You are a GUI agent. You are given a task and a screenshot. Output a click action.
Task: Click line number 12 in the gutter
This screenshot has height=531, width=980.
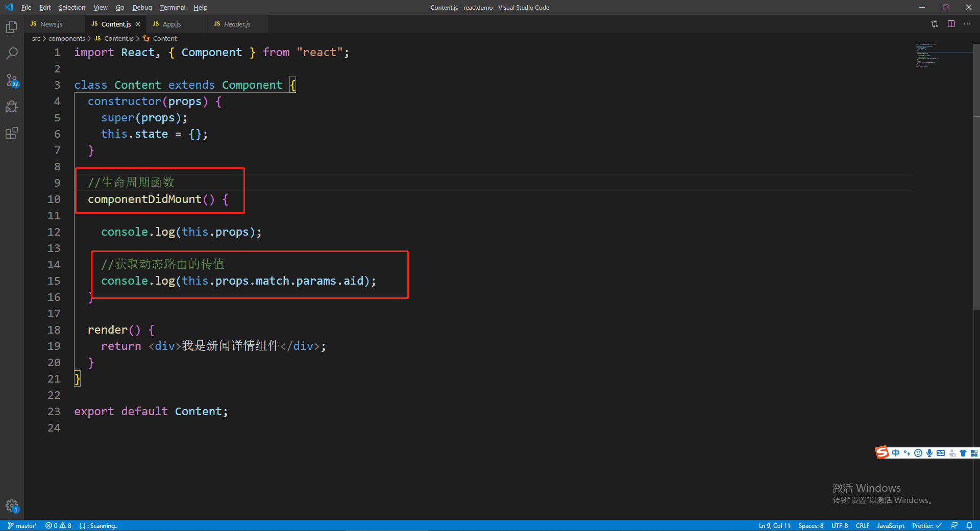point(54,232)
